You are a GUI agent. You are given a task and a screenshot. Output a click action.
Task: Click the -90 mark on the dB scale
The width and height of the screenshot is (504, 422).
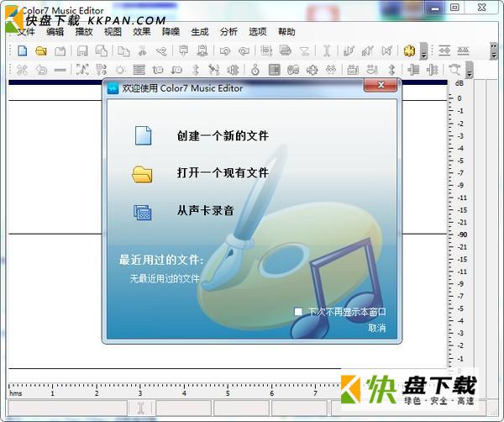(x=463, y=235)
